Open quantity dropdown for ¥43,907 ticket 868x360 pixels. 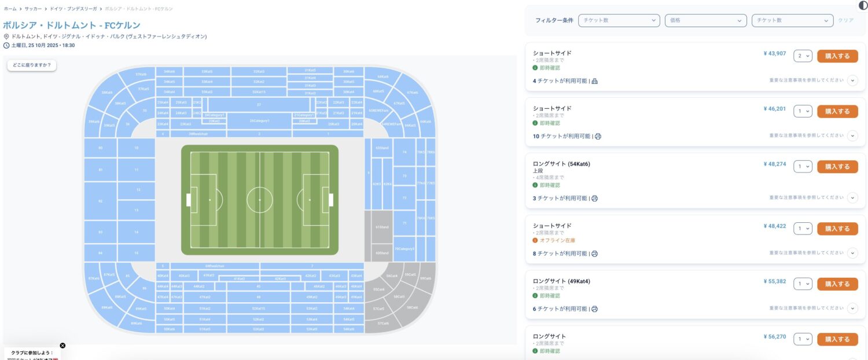pyautogui.click(x=803, y=56)
